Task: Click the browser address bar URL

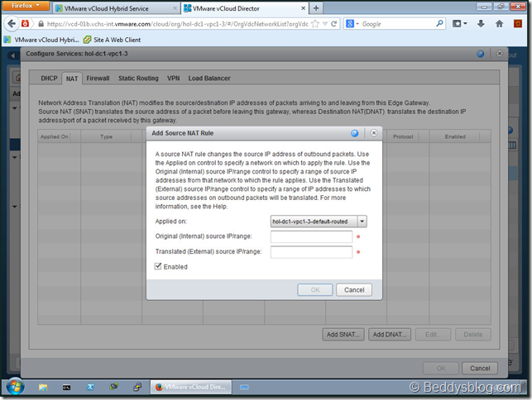Action: tap(177, 24)
